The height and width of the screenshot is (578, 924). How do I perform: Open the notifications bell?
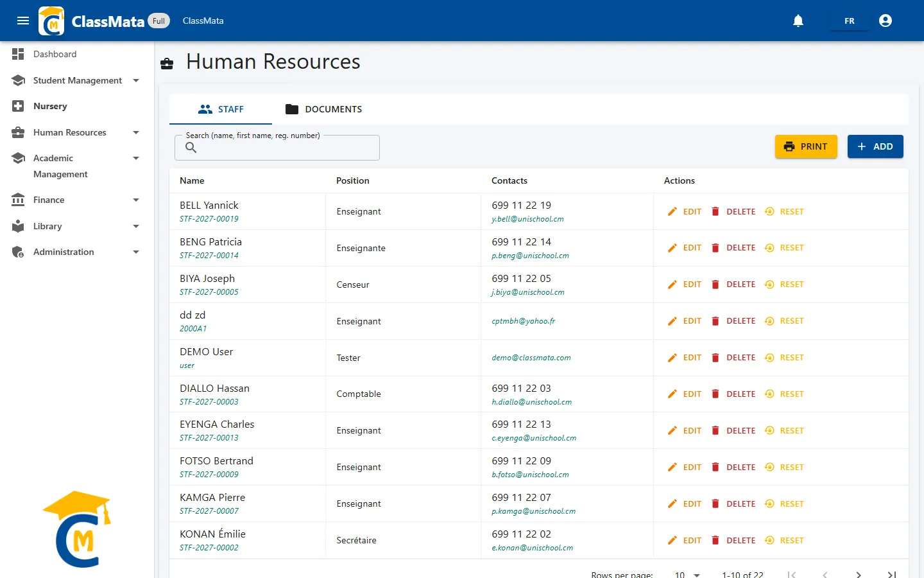click(798, 21)
